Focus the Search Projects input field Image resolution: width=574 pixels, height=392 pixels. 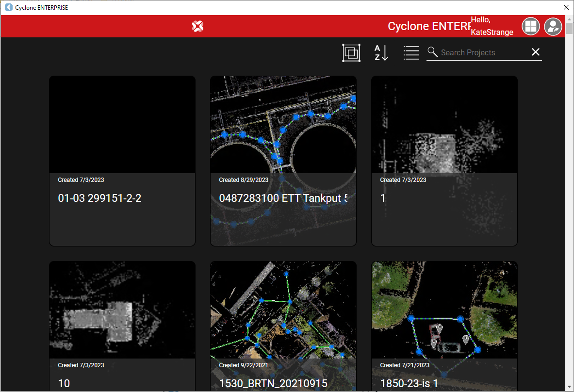click(x=480, y=52)
